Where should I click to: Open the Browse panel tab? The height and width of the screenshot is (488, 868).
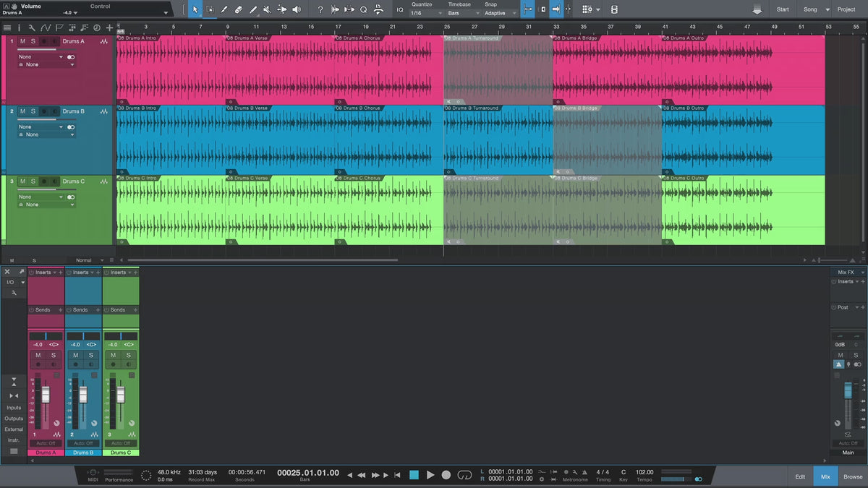pyautogui.click(x=853, y=476)
